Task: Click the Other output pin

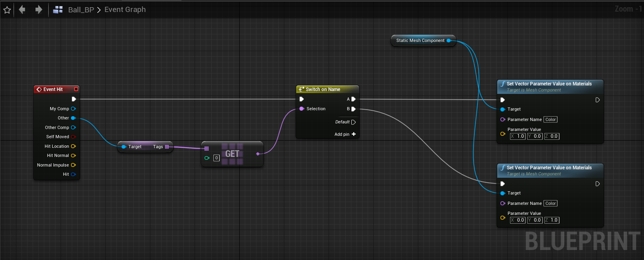Action: pyautogui.click(x=73, y=118)
